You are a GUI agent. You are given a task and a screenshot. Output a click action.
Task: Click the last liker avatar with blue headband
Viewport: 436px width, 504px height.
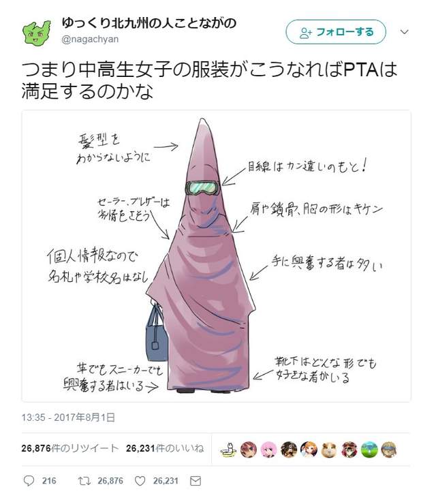pos(389,450)
